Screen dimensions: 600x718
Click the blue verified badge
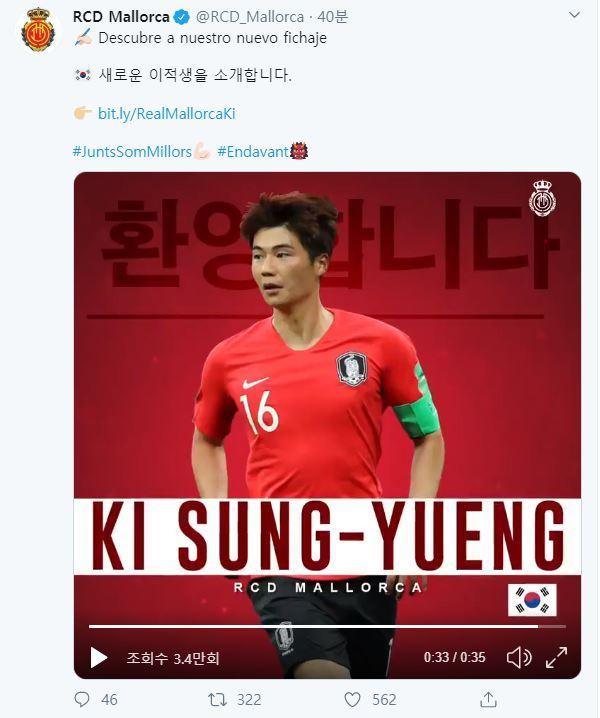point(182,17)
